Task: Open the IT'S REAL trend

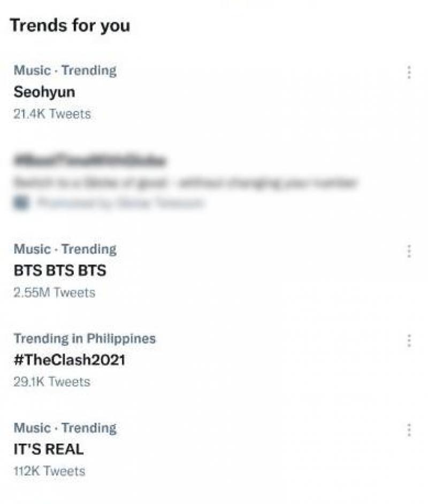Action: click(48, 449)
